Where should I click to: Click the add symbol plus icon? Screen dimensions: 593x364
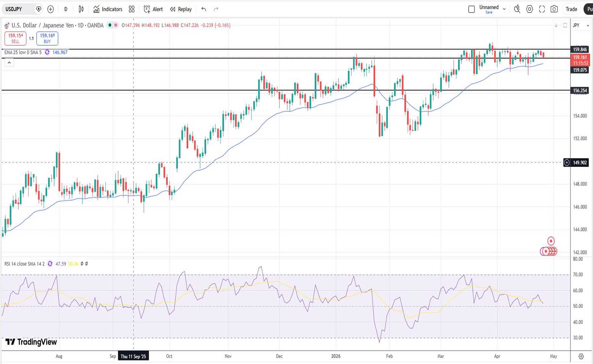[50, 9]
